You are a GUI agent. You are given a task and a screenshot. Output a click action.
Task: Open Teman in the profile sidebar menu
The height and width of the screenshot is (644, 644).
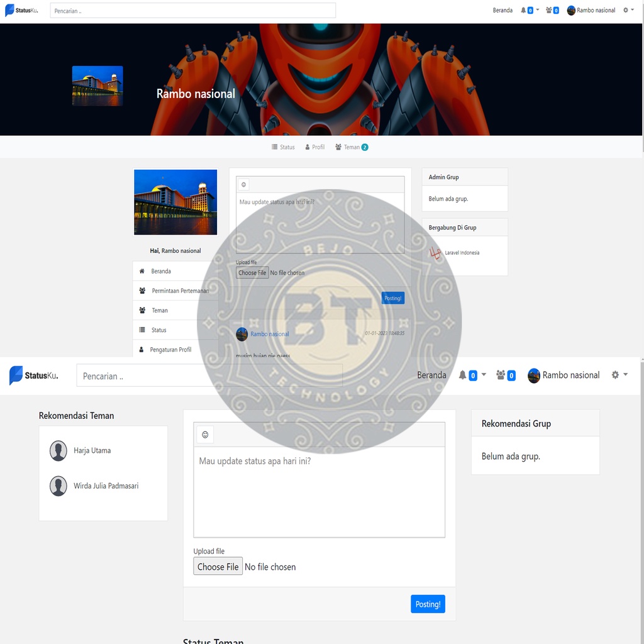pos(175,310)
